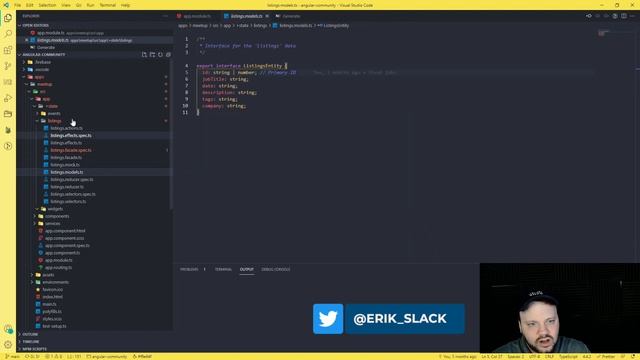Open the File menu
This screenshot has width=640, height=360.
18,5
